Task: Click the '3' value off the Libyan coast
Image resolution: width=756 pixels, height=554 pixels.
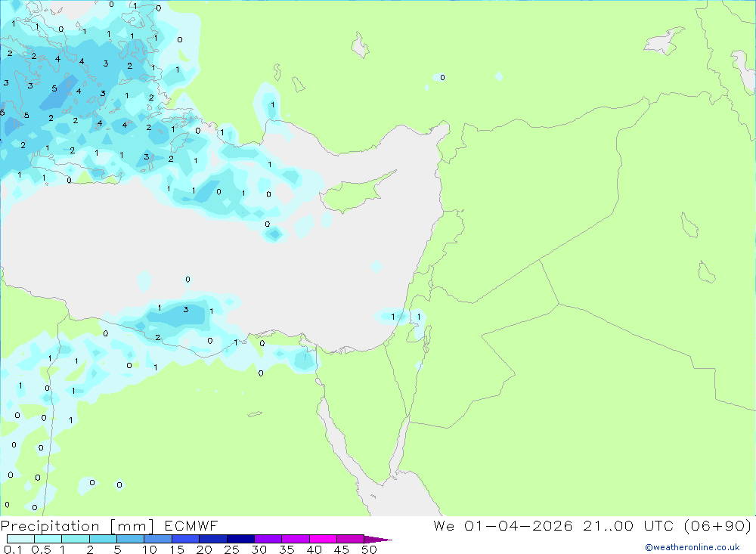Action: tap(186, 310)
